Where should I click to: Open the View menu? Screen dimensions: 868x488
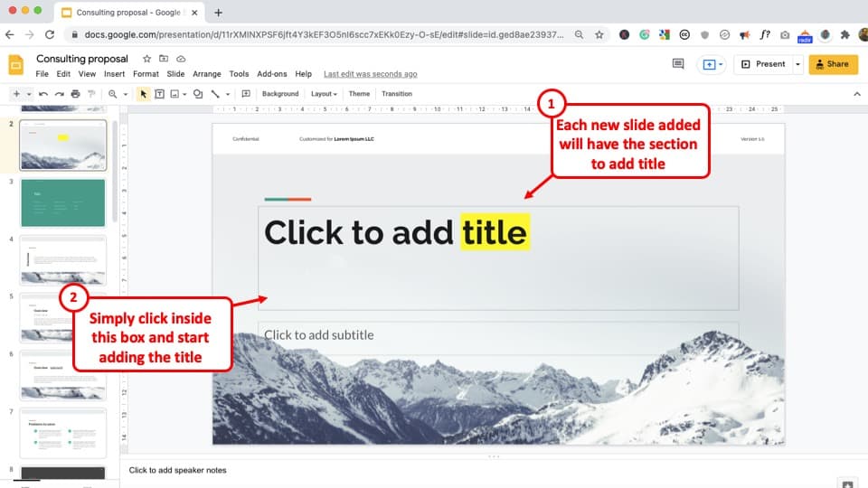click(x=87, y=74)
